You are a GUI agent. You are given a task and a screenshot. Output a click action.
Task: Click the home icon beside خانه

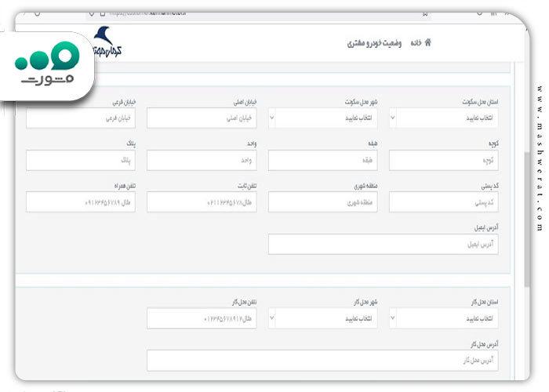coord(428,42)
